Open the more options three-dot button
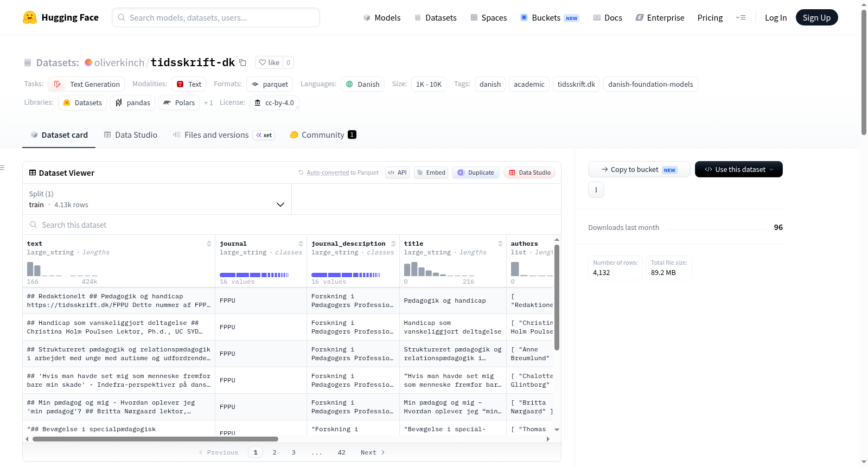The height and width of the screenshot is (467, 868). (596, 190)
